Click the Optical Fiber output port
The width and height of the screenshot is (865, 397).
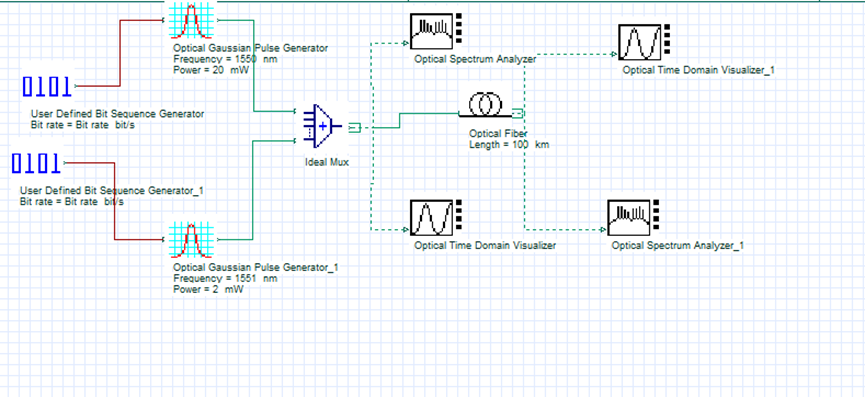point(517,114)
